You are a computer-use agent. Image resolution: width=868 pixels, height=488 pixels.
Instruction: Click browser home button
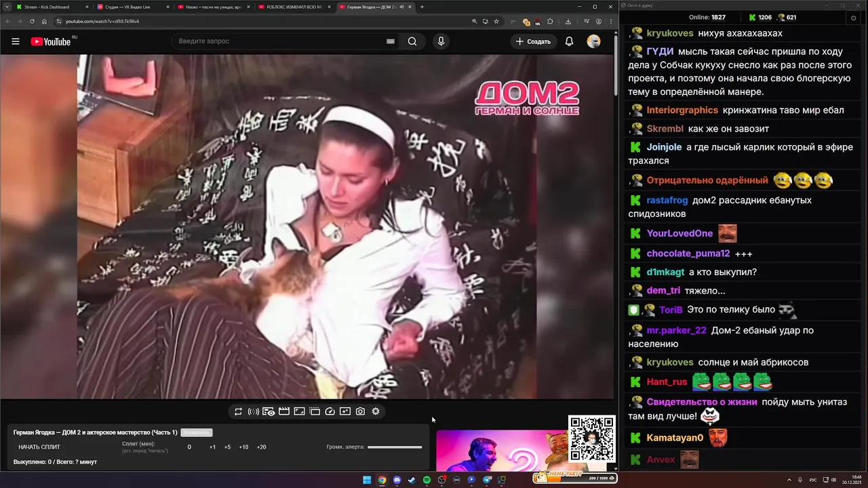[x=45, y=21]
